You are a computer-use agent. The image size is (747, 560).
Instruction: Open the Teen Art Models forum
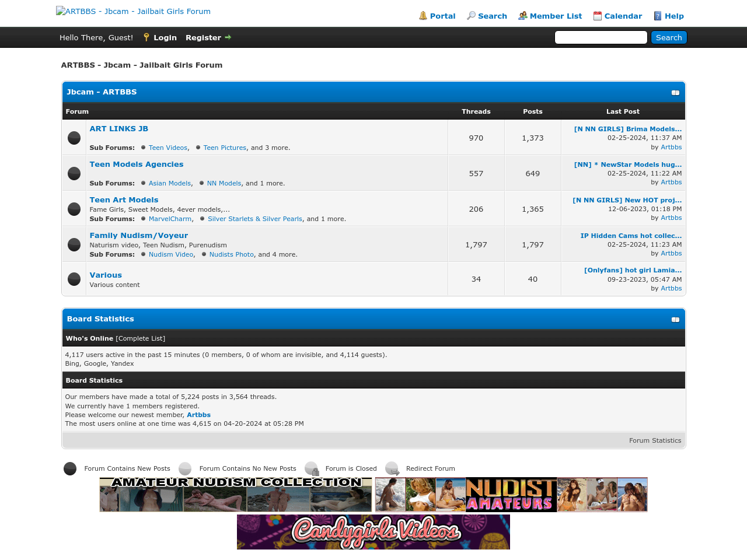[x=124, y=199]
